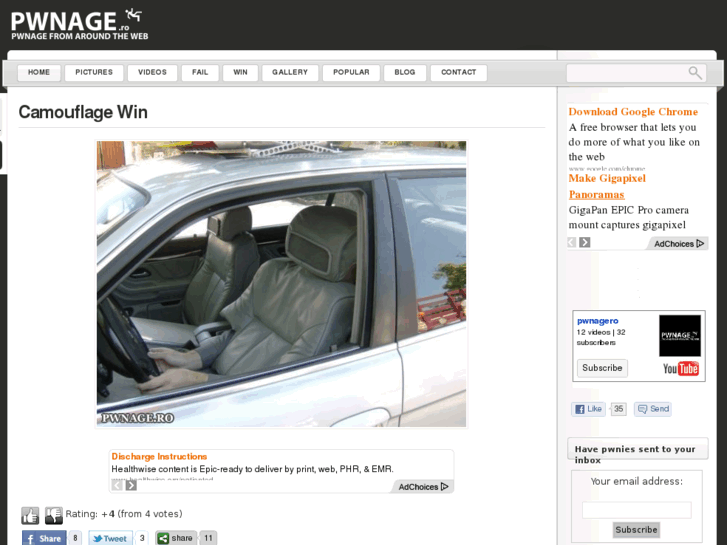Image resolution: width=727 pixels, height=545 pixels.
Task: Click the Tweet button
Action: tap(110, 538)
